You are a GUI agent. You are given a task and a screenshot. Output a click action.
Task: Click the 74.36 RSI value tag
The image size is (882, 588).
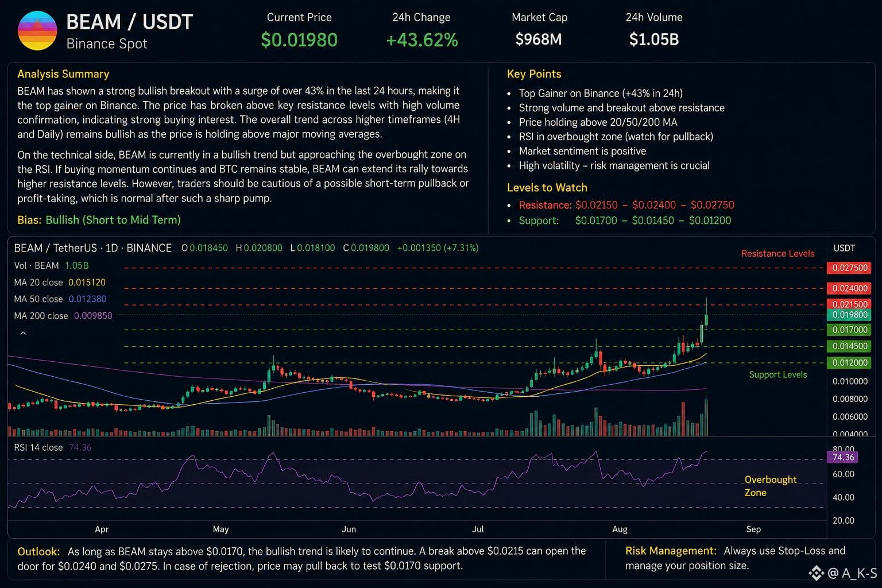(842, 457)
